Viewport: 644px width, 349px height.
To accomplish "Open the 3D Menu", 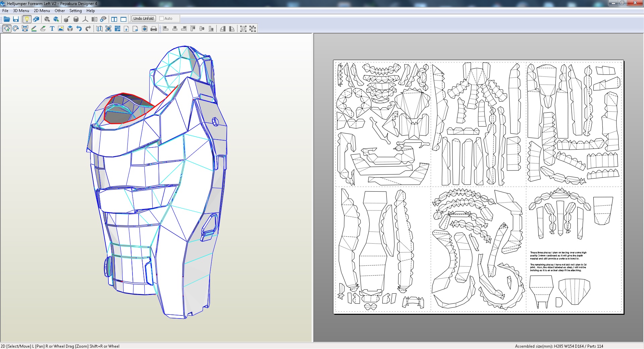I will 21,11.
